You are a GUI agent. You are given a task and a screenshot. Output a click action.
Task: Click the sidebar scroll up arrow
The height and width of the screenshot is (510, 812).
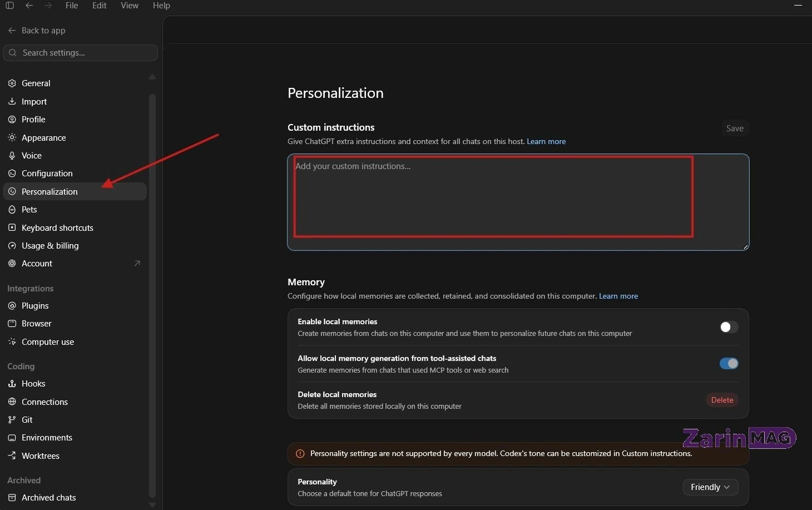pos(152,77)
